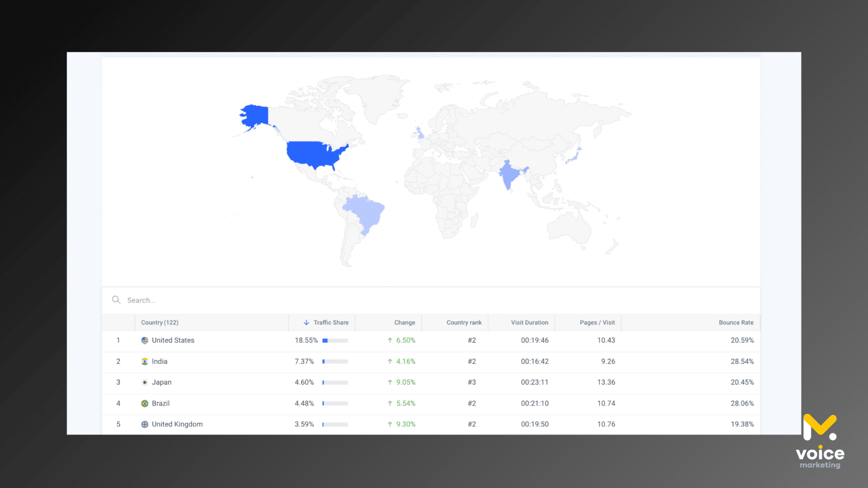868x488 pixels.
Task: Open the United States country link
Action: tap(173, 340)
